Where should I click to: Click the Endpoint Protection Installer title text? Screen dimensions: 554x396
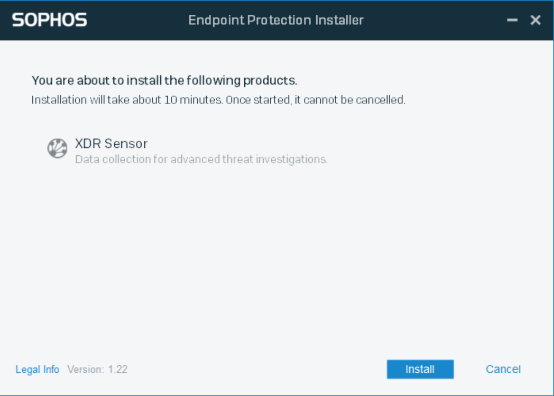pos(276,20)
